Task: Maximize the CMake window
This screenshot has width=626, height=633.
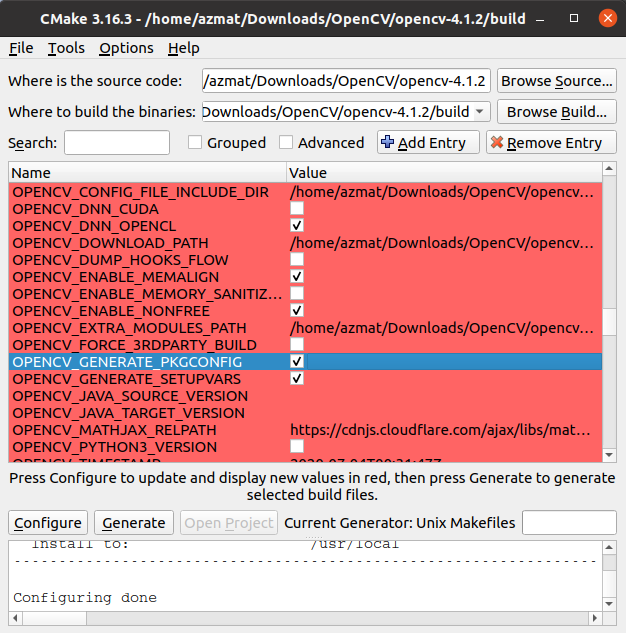Action: pos(574,18)
